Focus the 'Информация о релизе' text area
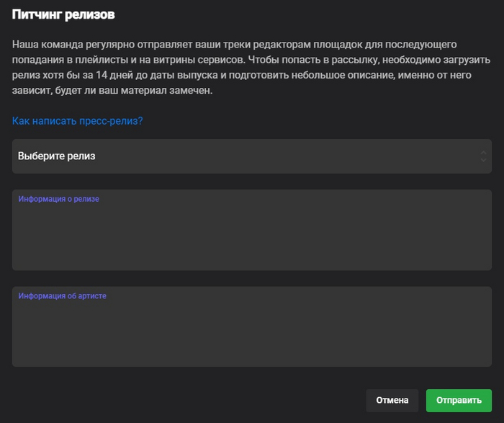 point(251,234)
